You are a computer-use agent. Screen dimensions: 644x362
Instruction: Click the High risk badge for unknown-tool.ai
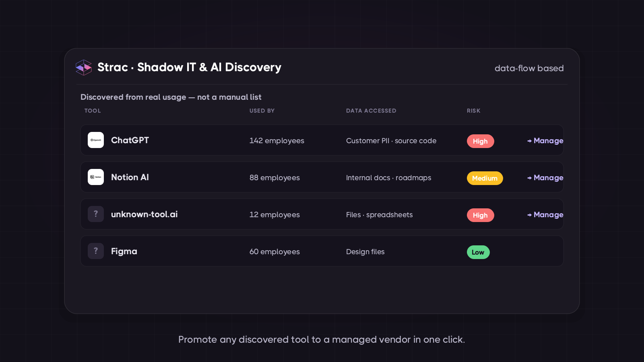pos(480,215)
